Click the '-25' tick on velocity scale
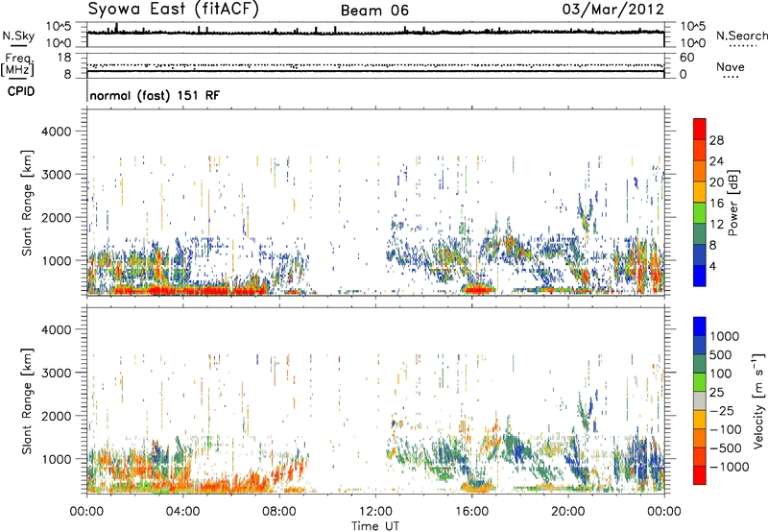Screen dimensions: 768x532 tap(722, 410)
